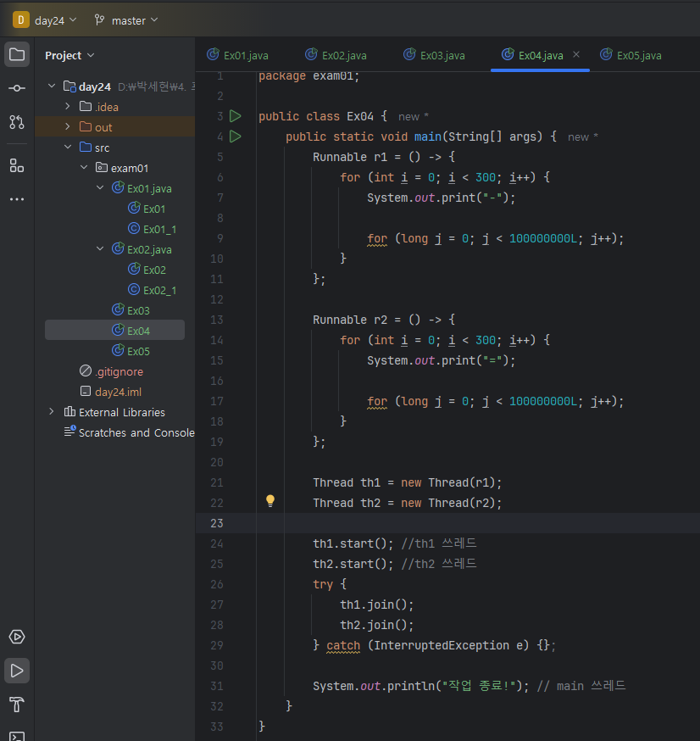Open the Structure tool window icon

pos(17,165)
